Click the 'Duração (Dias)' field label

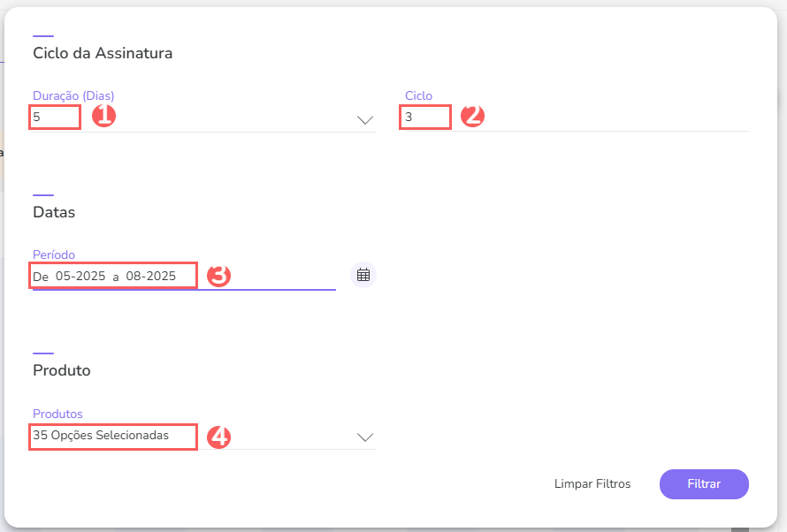tap(73, 95)
